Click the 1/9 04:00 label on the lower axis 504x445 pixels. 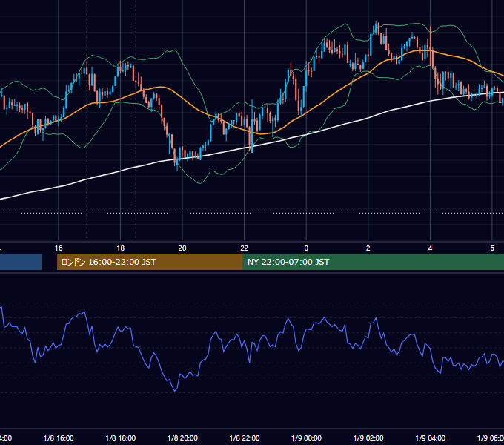tap(431, 438)
